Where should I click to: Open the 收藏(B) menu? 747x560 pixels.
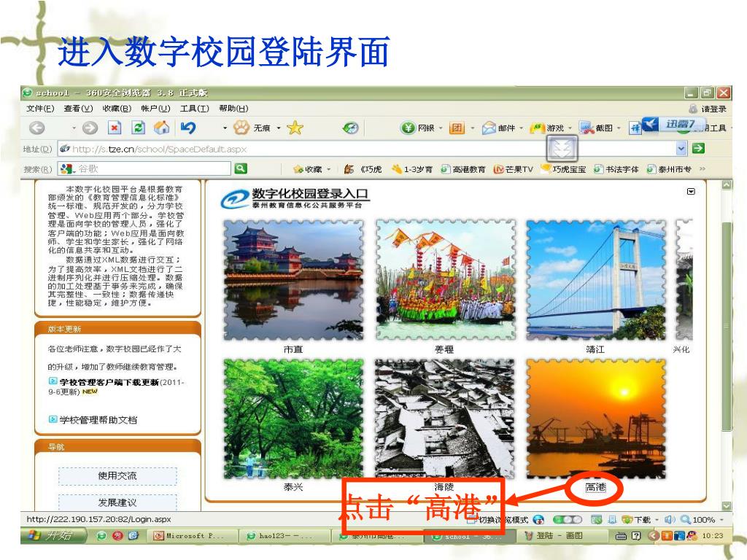[x=117, y=109]
